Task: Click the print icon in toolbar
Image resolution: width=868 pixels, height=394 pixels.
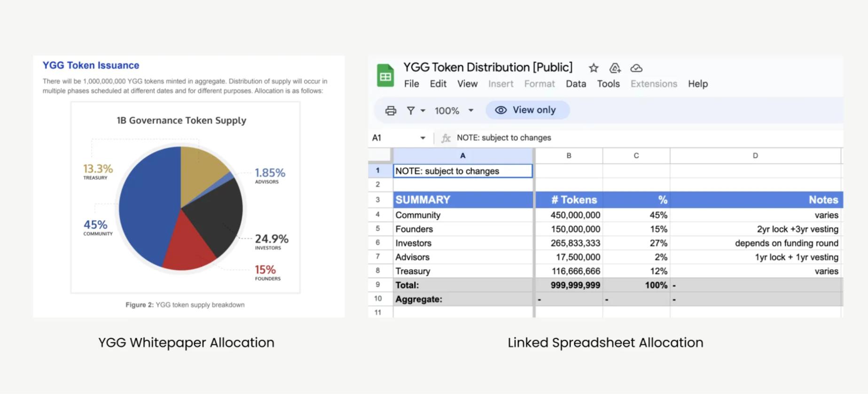Action: [x=391, y=110]
